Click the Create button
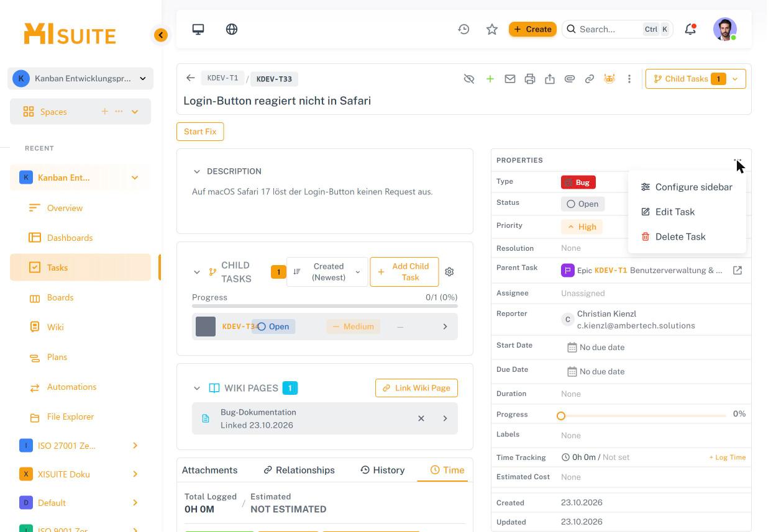Image resolution: width=776 pixels, height=532 pixels. click(532, 29)
